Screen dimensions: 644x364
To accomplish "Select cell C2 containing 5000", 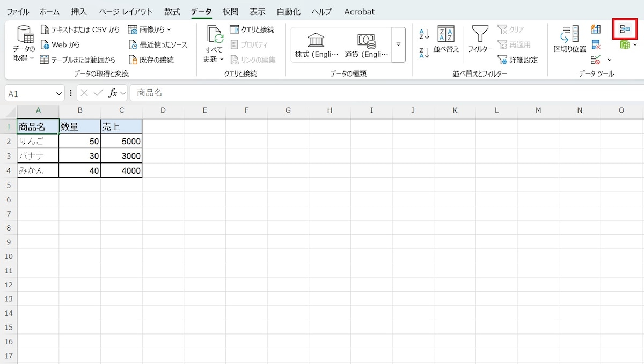I will pyautogui.click(x=121, y=142).
